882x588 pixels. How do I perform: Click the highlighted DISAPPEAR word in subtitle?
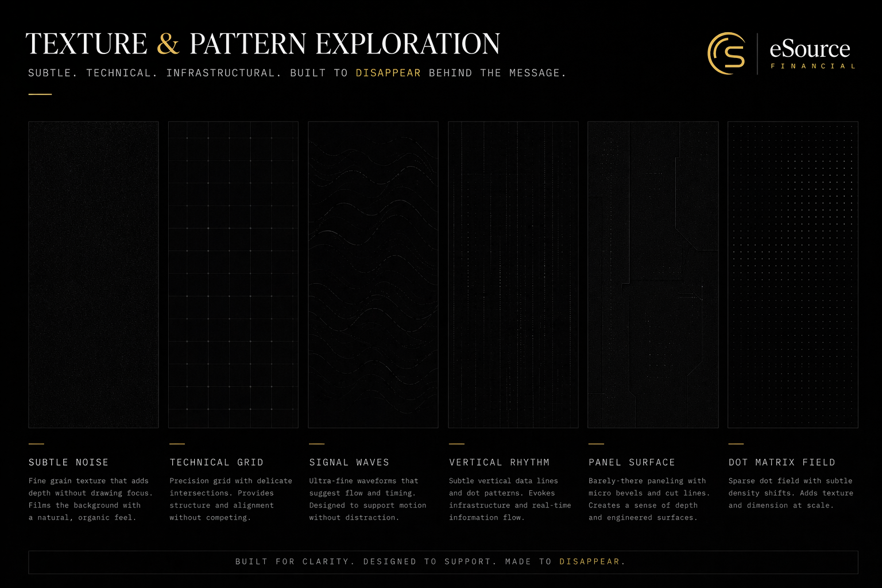coord(388,73)
